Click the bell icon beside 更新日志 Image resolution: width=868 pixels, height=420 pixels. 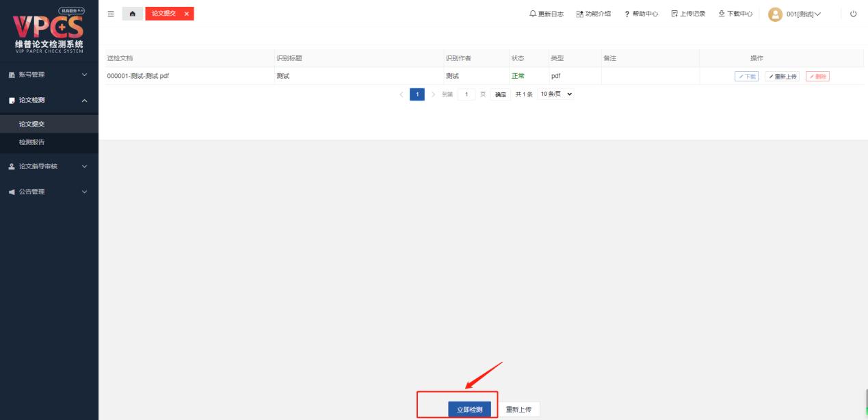click(534, 14)
